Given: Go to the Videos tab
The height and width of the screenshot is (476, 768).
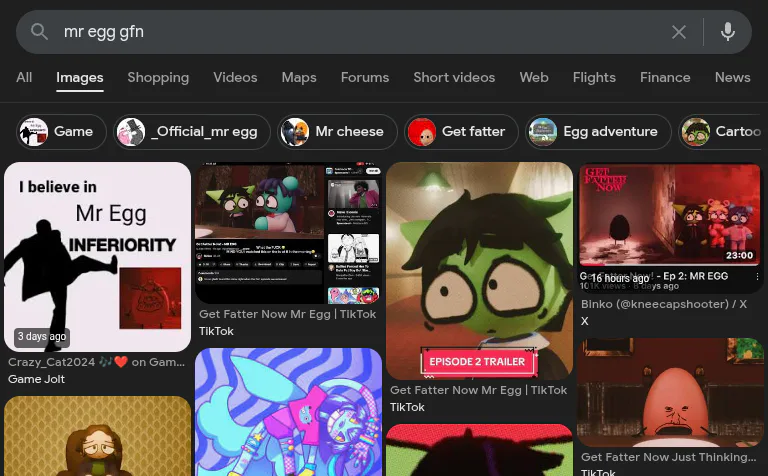Looking at the screenshot, I should pyautogui.click(x=235, y=77).
